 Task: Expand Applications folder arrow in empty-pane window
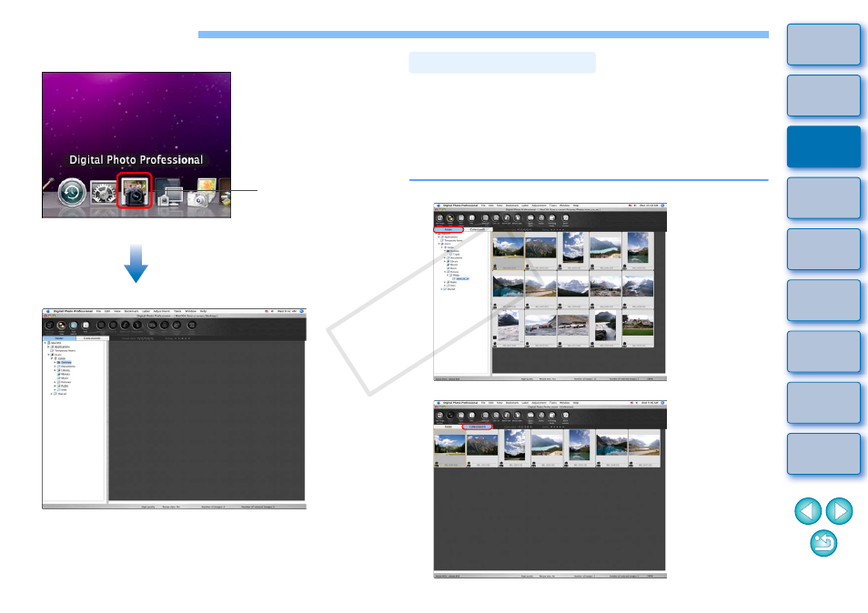click(x=49, y=347)
